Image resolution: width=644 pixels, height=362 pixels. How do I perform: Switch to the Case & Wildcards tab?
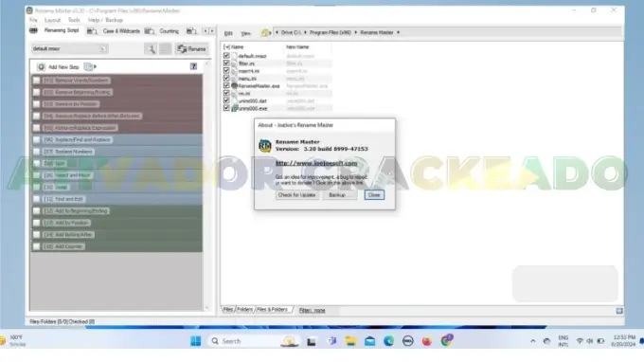[121, 31]
